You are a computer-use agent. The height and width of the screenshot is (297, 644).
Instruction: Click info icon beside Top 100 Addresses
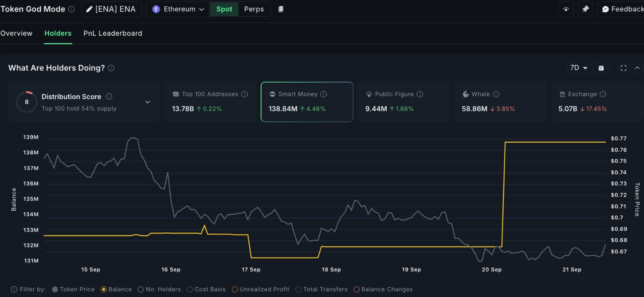(244, 94)
